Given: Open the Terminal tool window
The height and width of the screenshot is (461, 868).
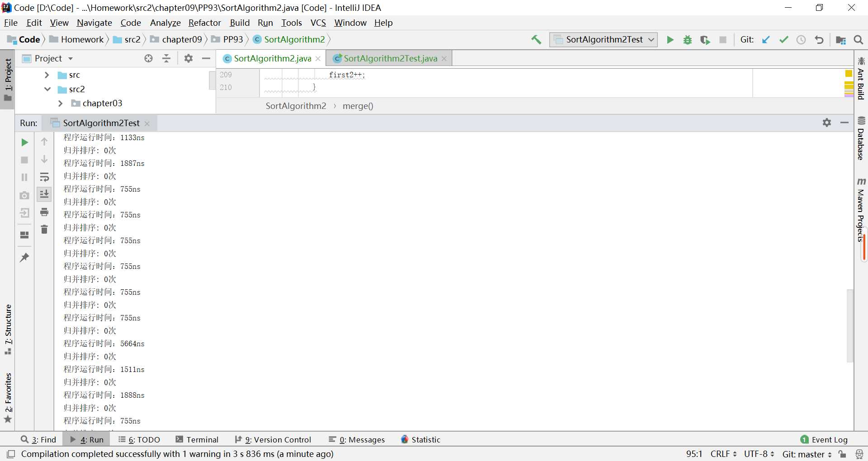Looking at the screenshot, I should pyautogui.click(x=197, y=439).
